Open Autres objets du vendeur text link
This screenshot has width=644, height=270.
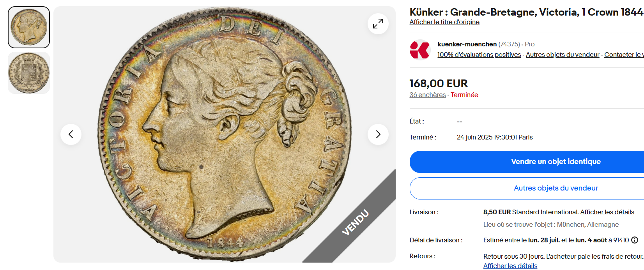point(563,55)
